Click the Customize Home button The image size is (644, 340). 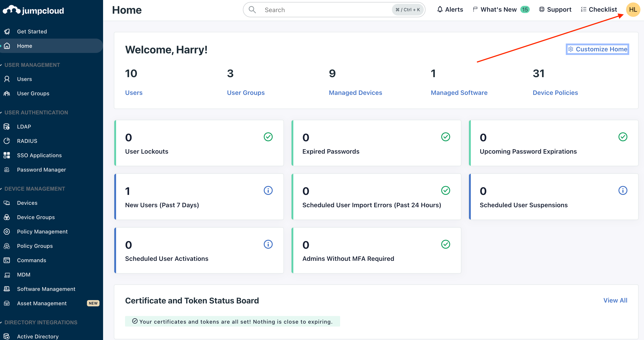click(597, 49)
